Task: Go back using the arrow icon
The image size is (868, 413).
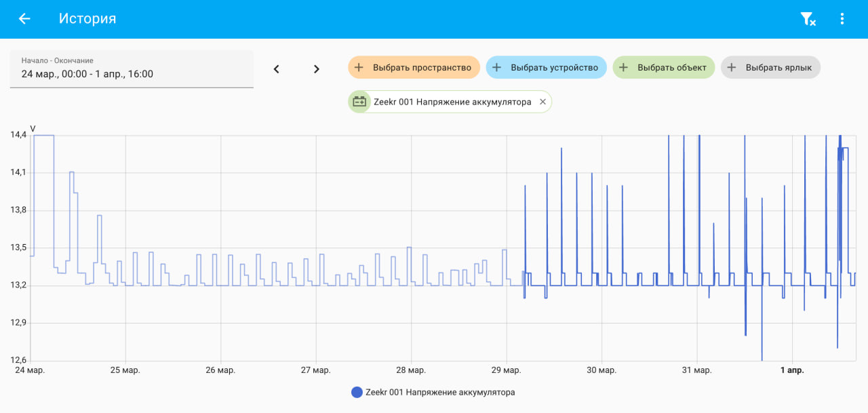Action: pyautogui.click(x=24, y=19)
